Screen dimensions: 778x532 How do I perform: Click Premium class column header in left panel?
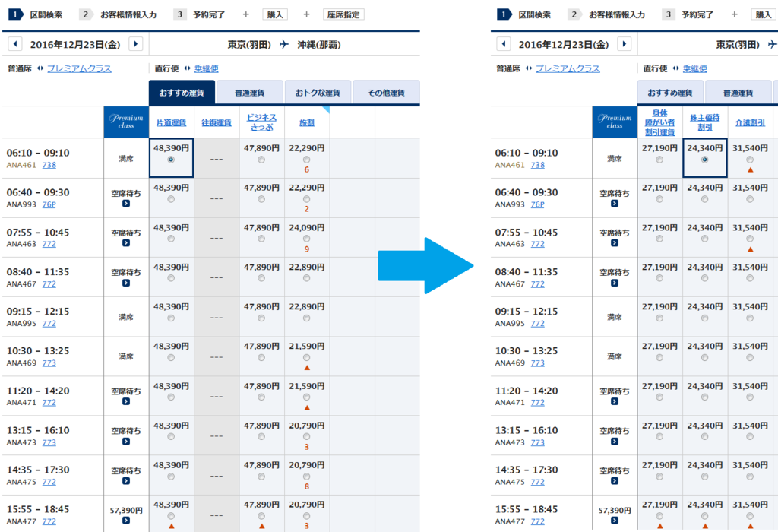pyautogui.click(x=126, y=122)
